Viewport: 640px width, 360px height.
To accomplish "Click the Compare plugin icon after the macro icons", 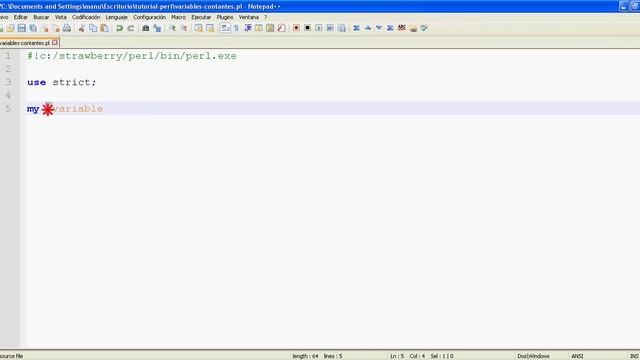I will coord(356,28).
